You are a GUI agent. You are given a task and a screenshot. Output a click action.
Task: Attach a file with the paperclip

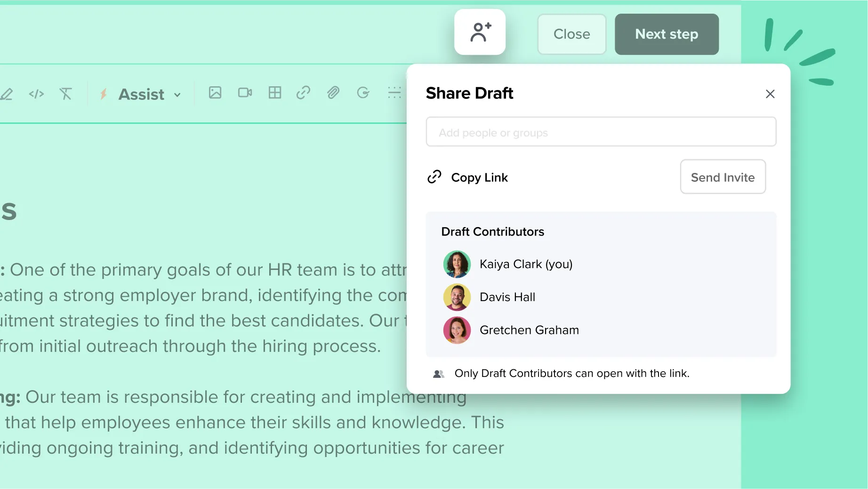(x=333, y=93)
